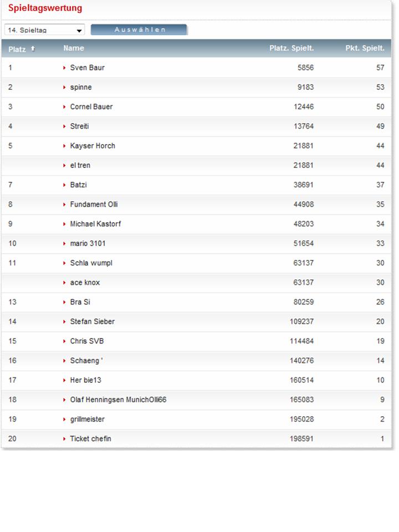Select Michael Kastorf name link

coord(95,224)
